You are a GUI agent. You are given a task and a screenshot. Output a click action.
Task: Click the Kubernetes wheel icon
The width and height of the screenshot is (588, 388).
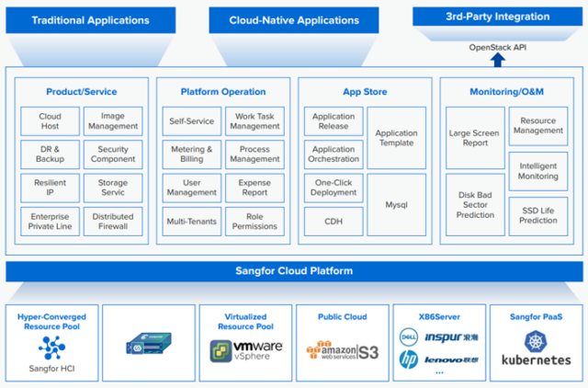tap(536, 341)
